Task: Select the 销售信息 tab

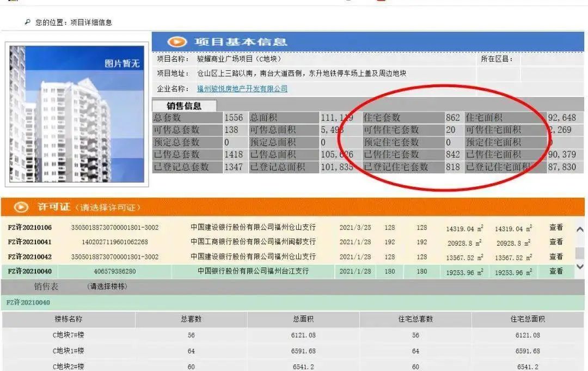Action: click(x=184, y=106)
